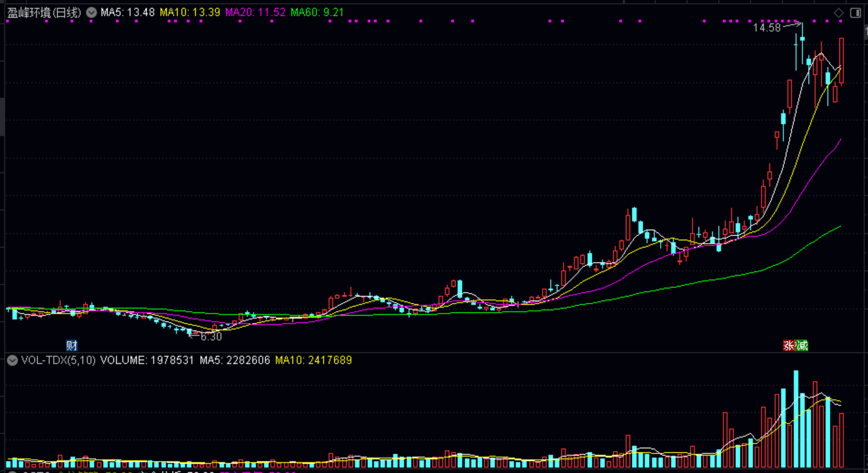Select the magenta MA20: 11.52 label

(255, 12)
